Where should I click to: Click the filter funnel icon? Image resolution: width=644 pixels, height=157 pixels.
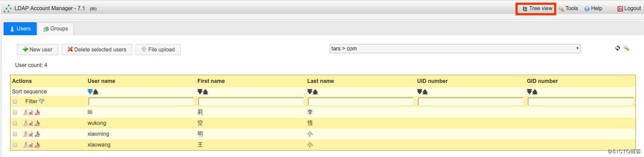click(41, 102)
